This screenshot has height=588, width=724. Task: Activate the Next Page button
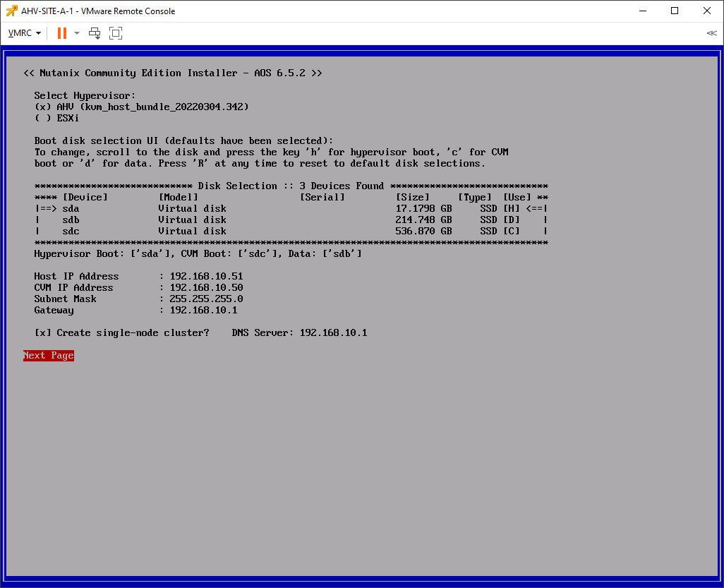point(49,356)
